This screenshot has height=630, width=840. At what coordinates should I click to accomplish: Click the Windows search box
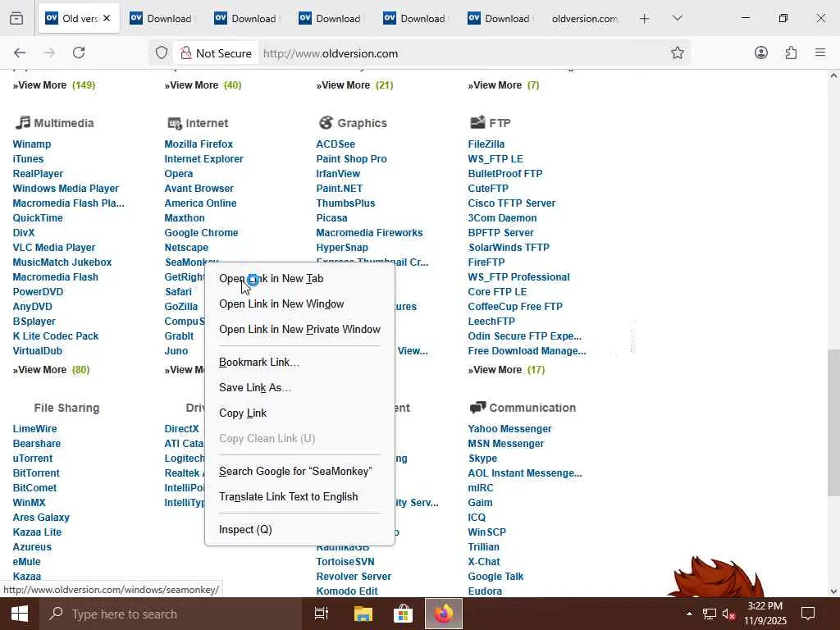point(171,614)
